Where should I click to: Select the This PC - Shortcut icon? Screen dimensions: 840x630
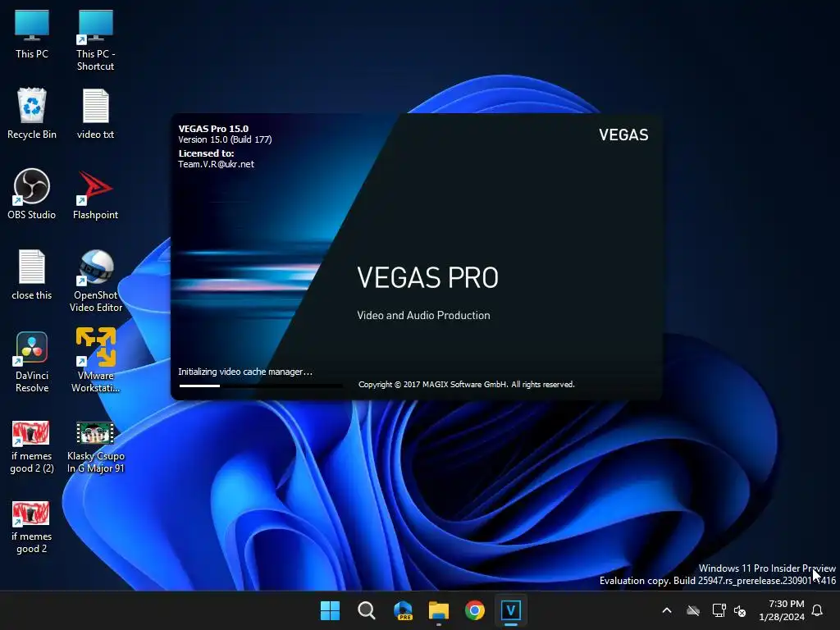pos(95,41)
